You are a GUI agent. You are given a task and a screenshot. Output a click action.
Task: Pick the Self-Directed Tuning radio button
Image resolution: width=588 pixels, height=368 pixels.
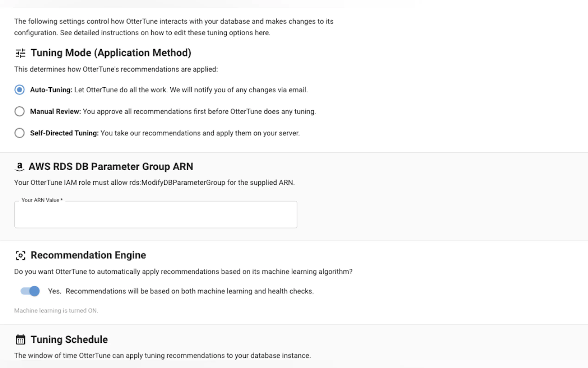tap(19, 133)
